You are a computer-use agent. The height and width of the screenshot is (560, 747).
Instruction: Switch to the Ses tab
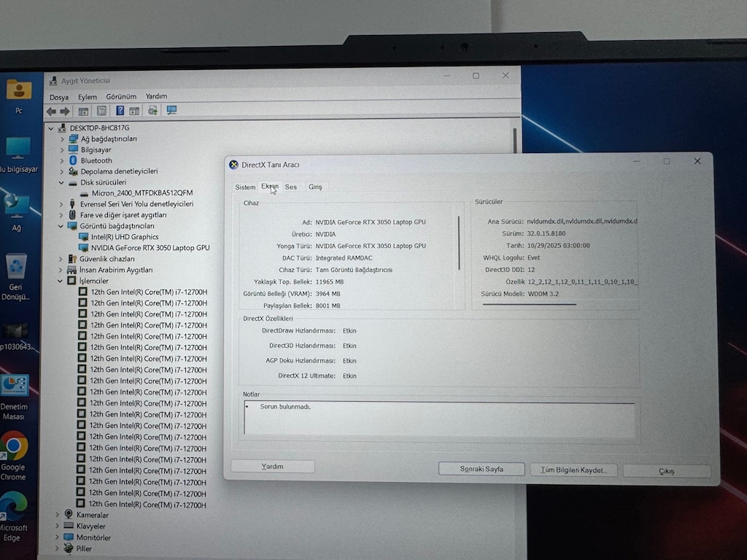click(x=290, y=187)
